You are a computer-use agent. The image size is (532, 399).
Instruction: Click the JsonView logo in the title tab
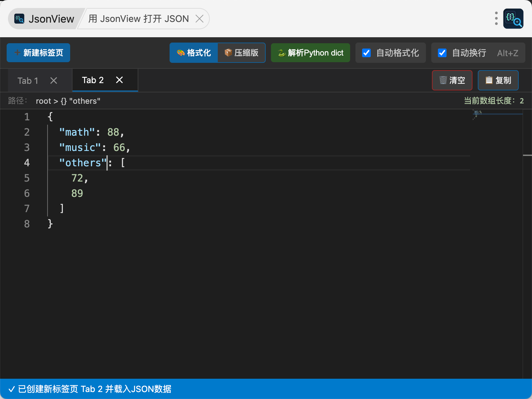19,19
